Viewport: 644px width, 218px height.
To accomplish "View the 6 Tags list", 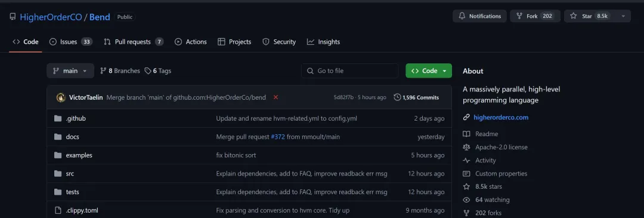I will click(157, 70).
